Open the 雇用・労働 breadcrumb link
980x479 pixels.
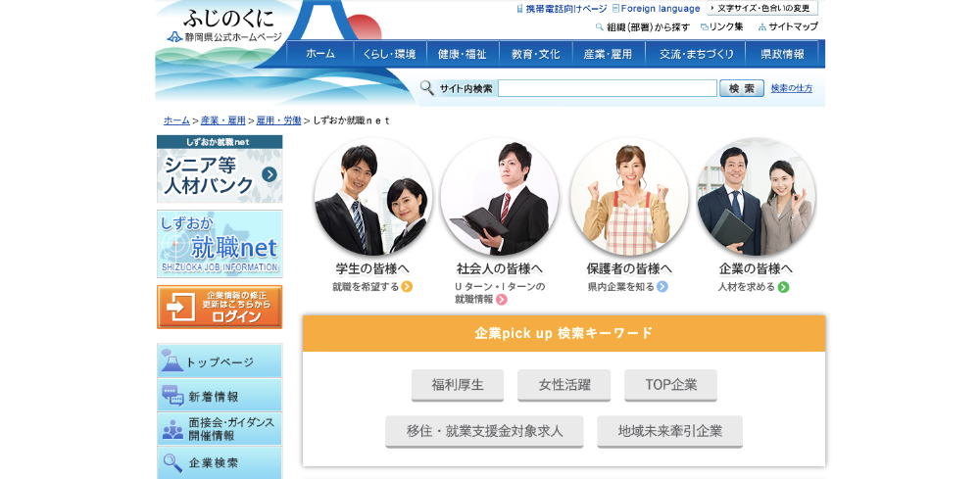278,120
